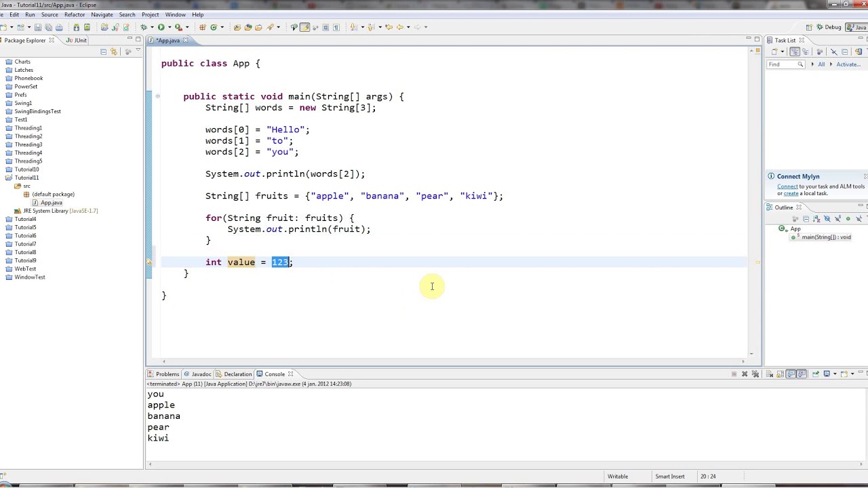Collapse main method fold marker in editor
This screenshot has height=488, width=868.
click(x=157, y=96)
